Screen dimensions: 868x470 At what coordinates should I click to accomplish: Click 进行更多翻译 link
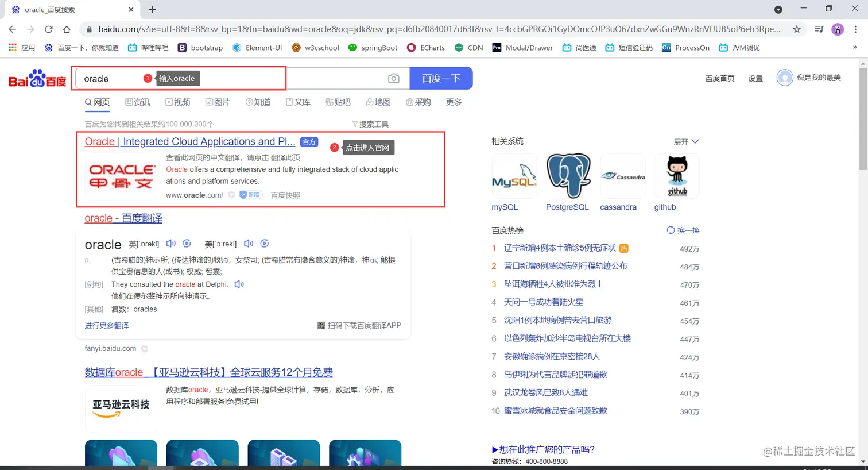point(107,326)
